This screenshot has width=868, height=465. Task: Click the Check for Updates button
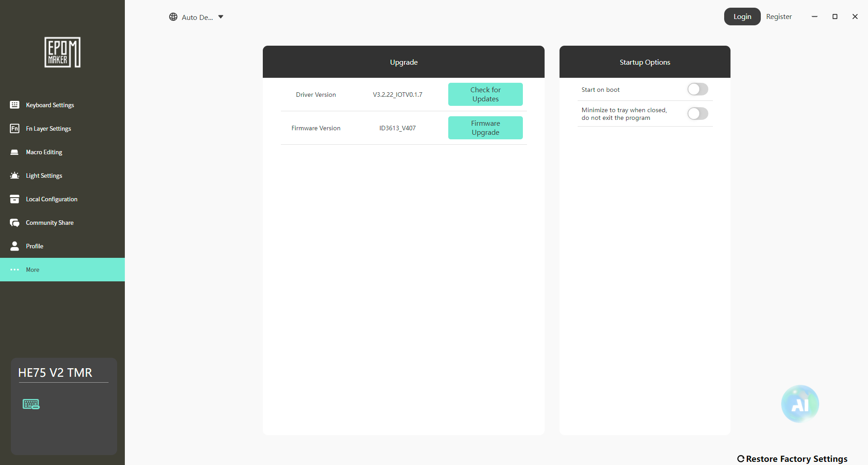(485, 94)
